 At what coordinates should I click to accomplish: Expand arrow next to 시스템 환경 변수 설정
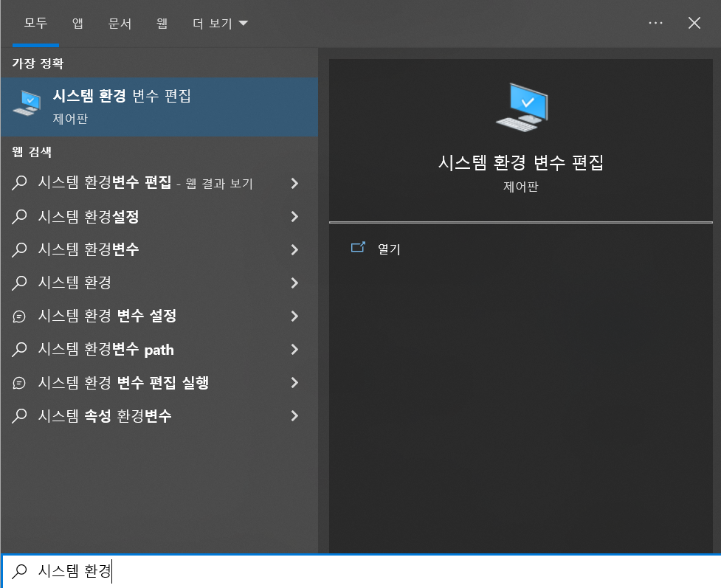pyautogui.click(x=294, y=316)
